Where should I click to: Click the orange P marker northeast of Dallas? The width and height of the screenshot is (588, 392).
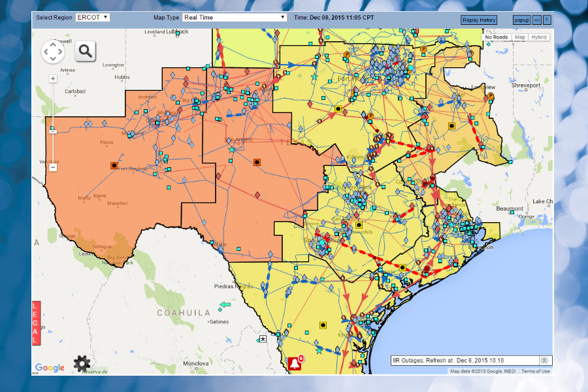click(423, 49)
